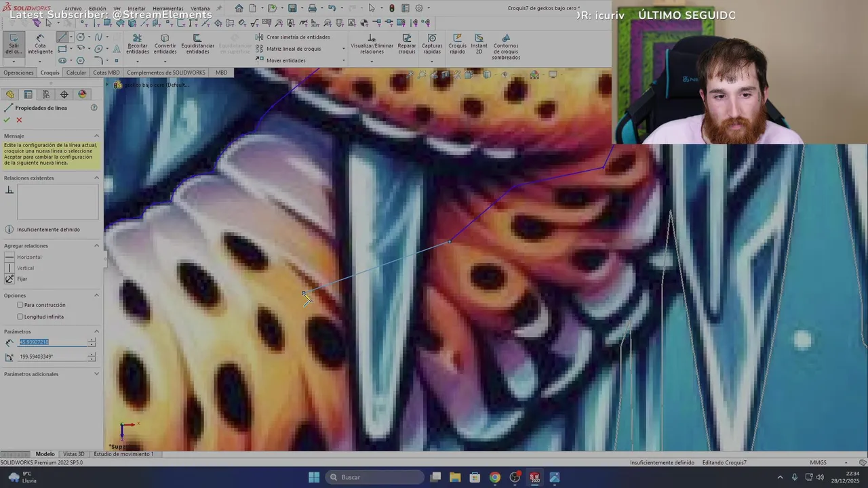The width and height of the screenshot is (868, 488).
Task: Click the line angle parameter field
Action: click(53, 357)
